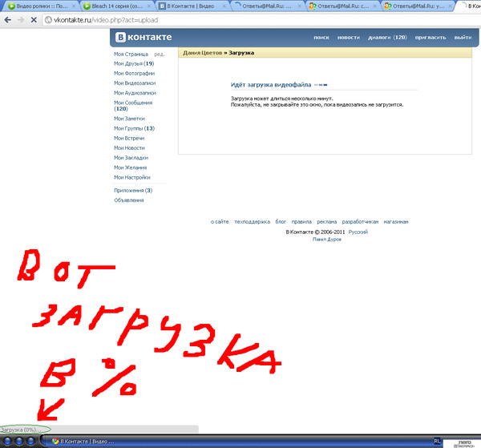Open the реклама footer link
This screenshot has height=448, width=481.
[327, 222]
